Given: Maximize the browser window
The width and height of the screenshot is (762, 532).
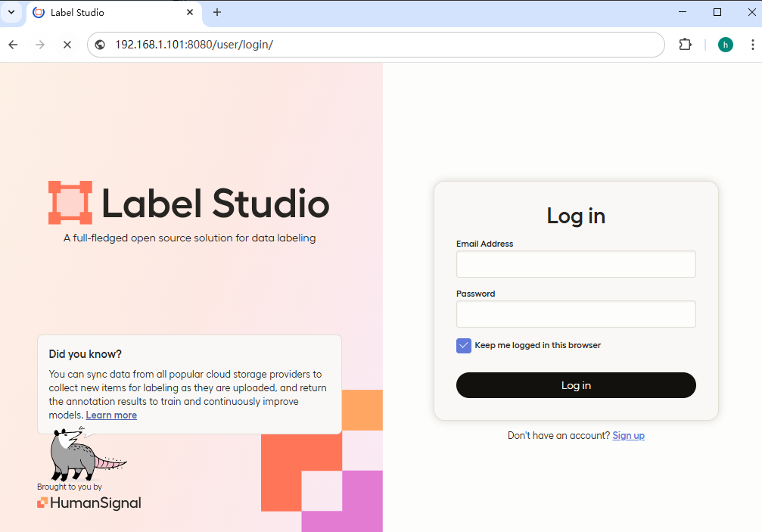Looking at the screenshot, I should 717,12.
